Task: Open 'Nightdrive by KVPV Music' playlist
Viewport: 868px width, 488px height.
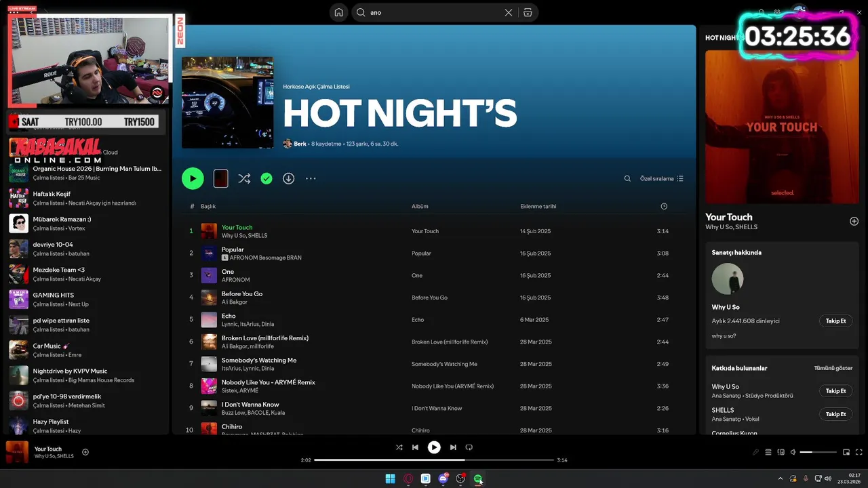Action: pos(87,375)
